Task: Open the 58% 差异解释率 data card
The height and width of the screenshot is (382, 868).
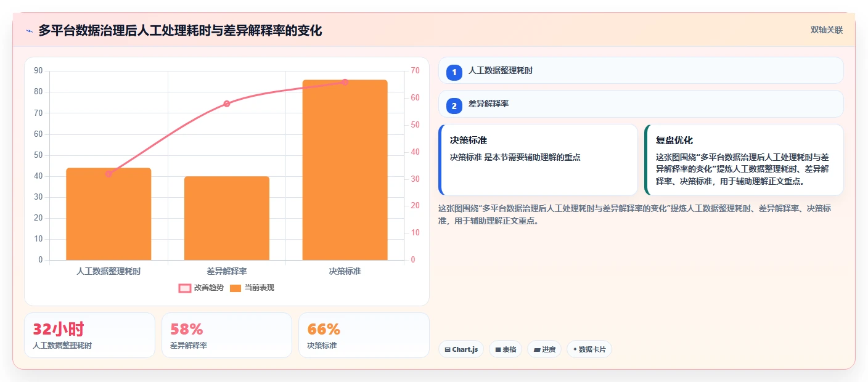Action: coord(227,335)
